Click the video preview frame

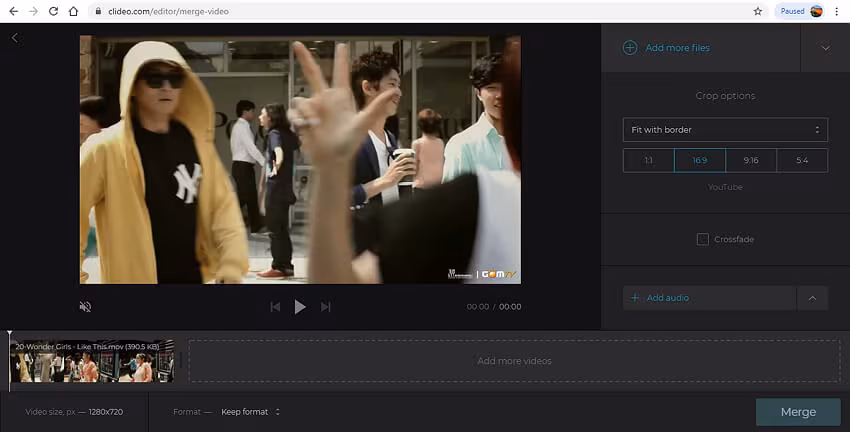tap(300, 159)
